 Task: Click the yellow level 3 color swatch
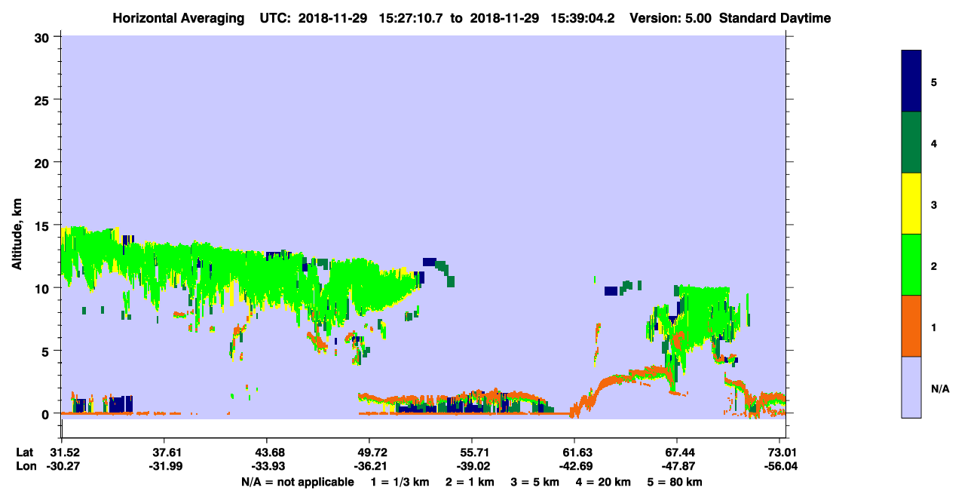click(911, 204)
